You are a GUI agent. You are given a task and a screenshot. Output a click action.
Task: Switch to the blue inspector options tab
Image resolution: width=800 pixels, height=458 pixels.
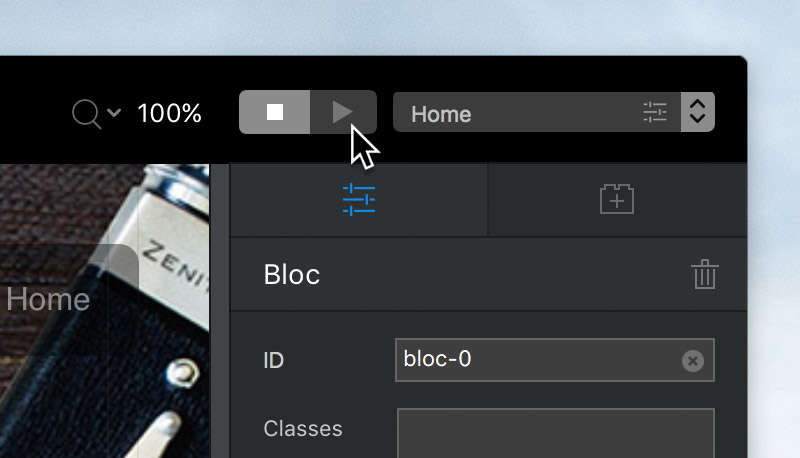coord(359,200)
